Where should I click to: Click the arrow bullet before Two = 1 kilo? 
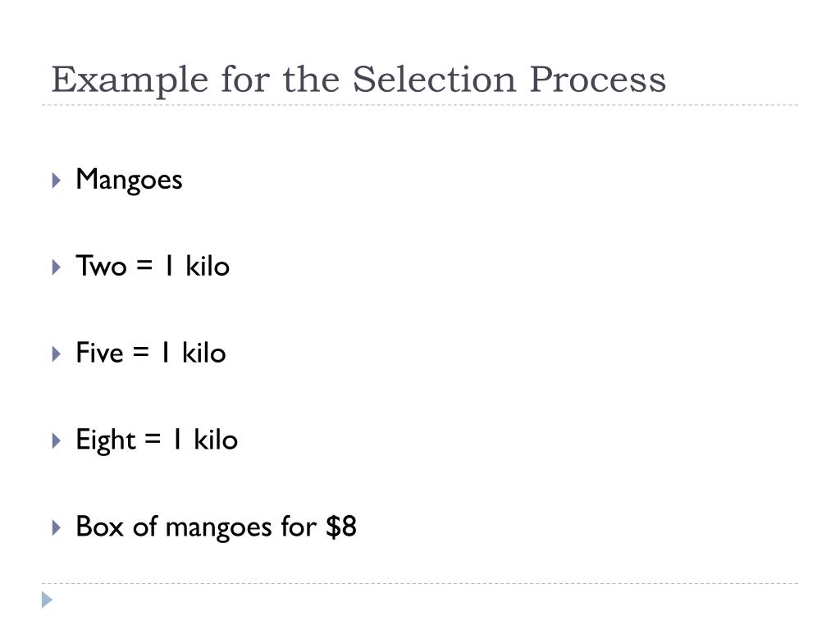57,267
